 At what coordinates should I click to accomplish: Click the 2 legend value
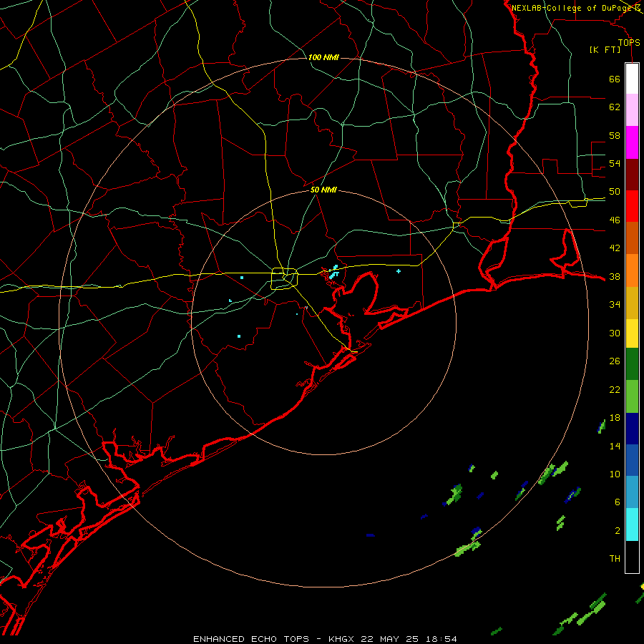(x=618, y=531)
